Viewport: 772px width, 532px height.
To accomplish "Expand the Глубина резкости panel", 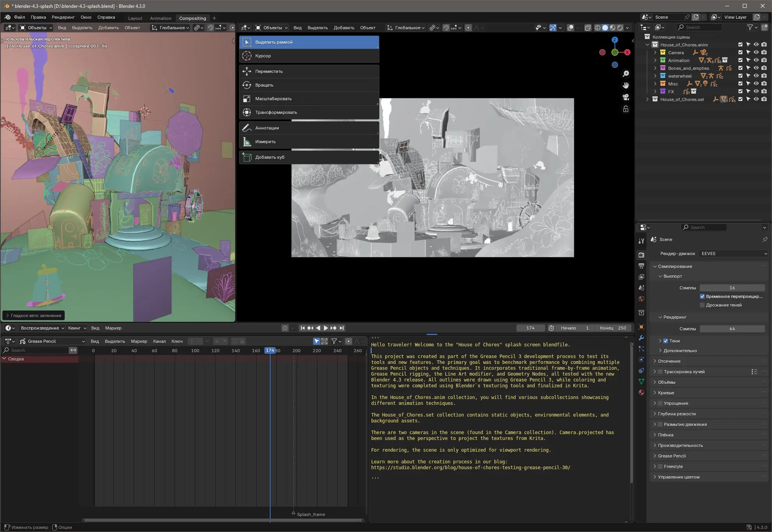I will pos(676,414).
